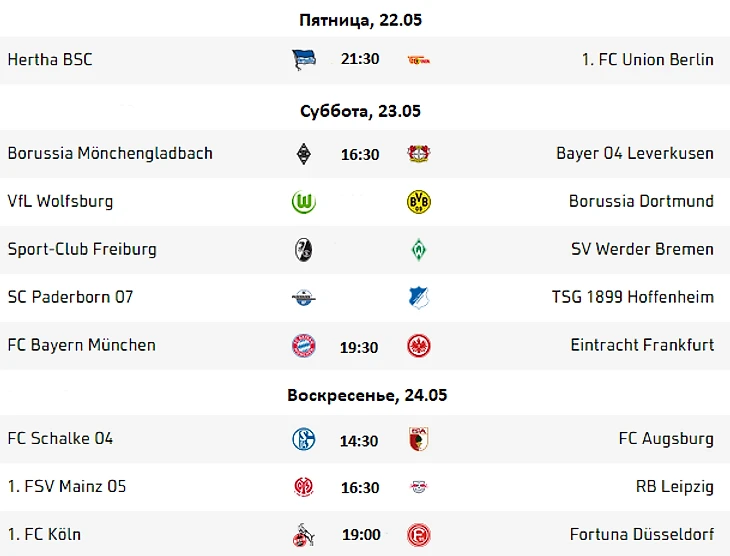The width and height of the screenshot is (730, 556).
Task: Select the Borussia Mönchengladbach logo
Action: click(303, 154)
